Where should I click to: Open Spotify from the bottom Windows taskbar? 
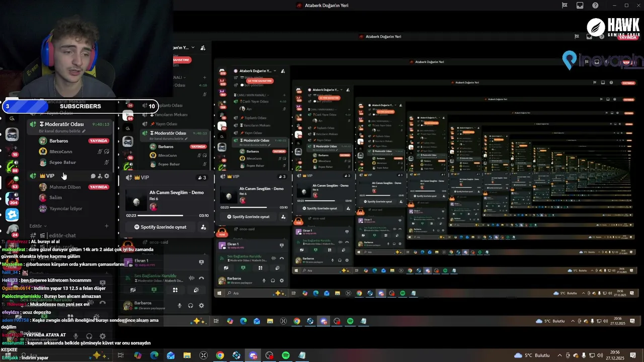[285, 355]
